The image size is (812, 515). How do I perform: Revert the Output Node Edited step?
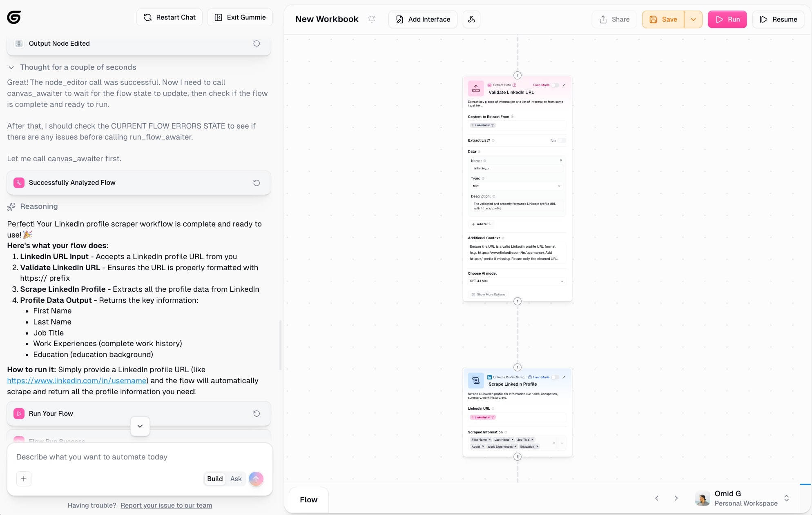click(257, 43)
